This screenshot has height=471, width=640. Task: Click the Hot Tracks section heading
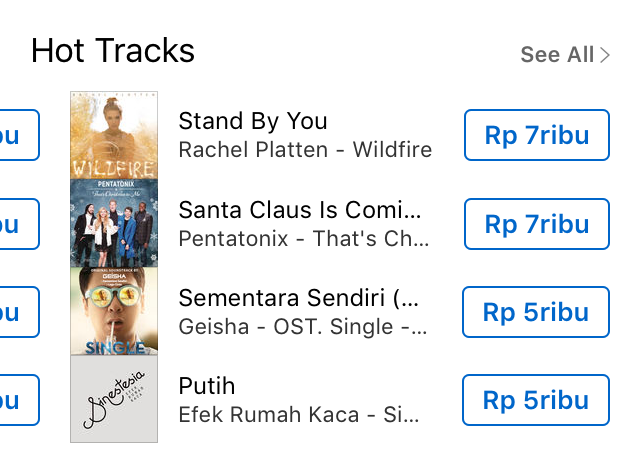point(113,51)
